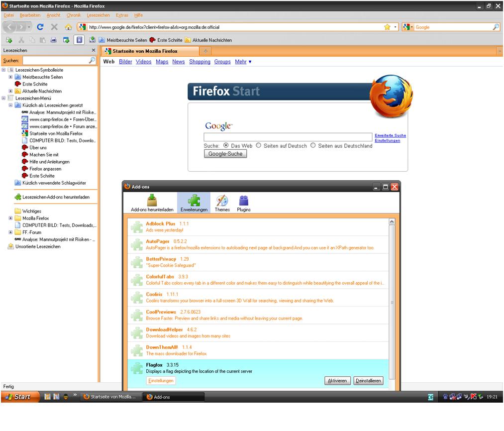
Task: Go back with the Back arrow button
Action: pos(9,27)
